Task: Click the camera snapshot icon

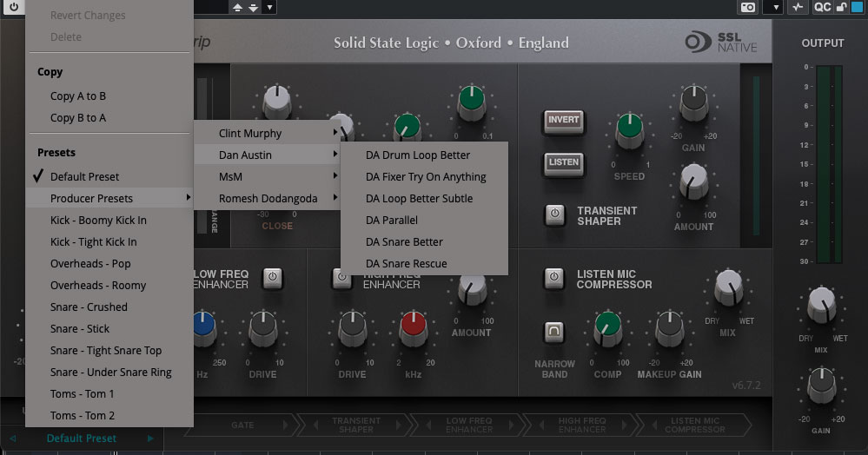Action: pyautogui.click(x=748, y=7)
